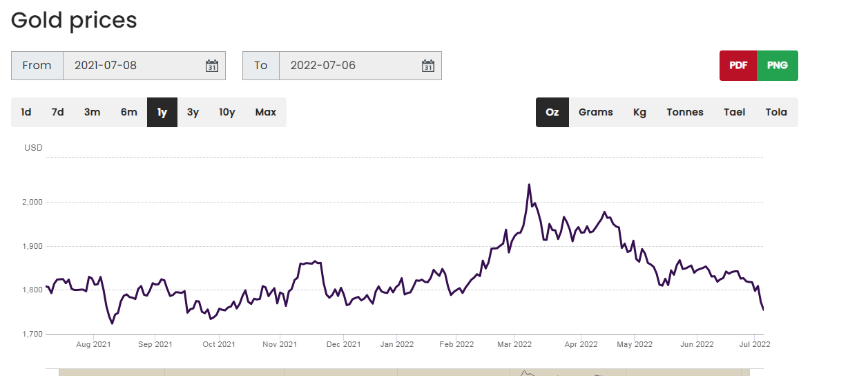
Task: Click the From date field 2021-07-08
Action: tap(144, 66)
